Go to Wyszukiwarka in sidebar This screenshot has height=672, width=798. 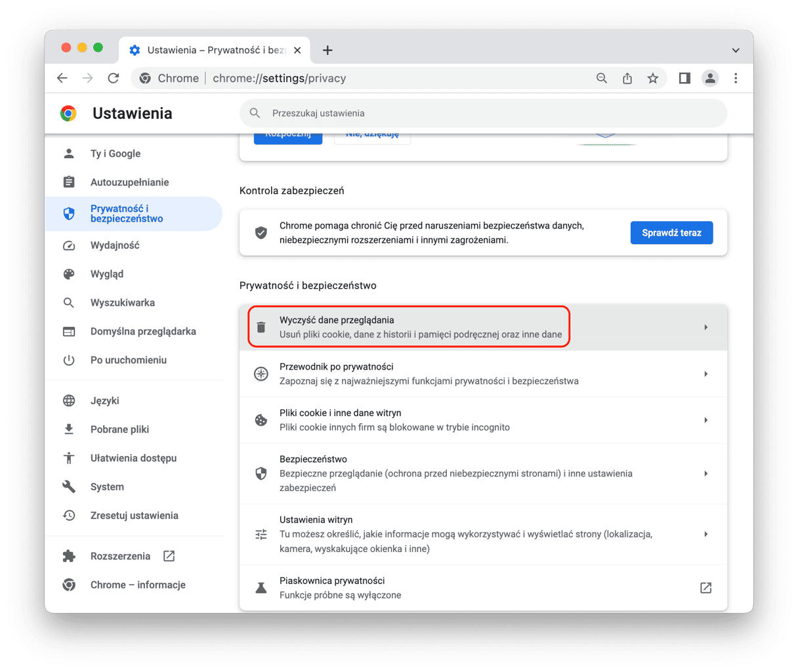(x=123, y=303)
